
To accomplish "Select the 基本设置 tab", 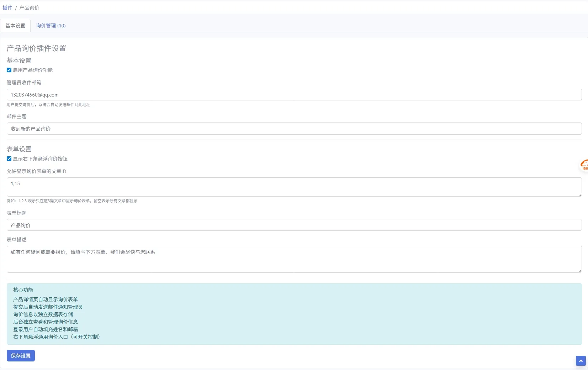I will click(x=15, y=26).
